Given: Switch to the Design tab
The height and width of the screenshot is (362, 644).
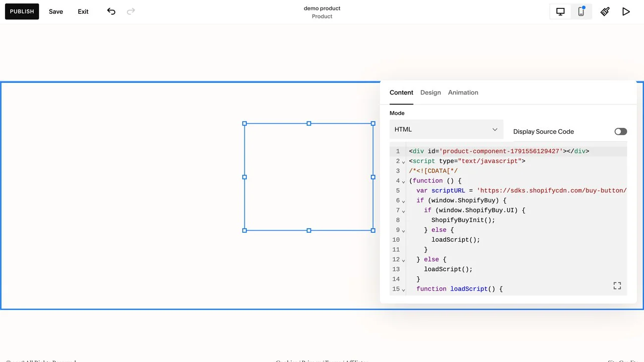Looking at the screenshot, I should point(430,93).
